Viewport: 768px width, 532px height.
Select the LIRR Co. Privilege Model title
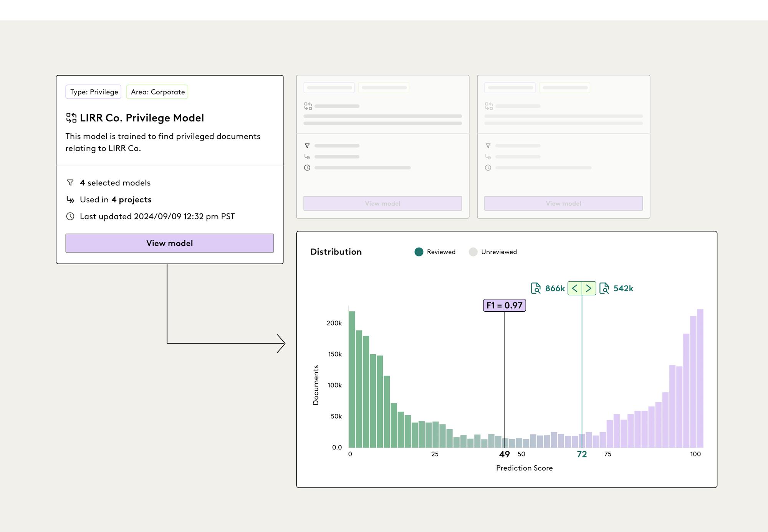(x=142, y=118)
